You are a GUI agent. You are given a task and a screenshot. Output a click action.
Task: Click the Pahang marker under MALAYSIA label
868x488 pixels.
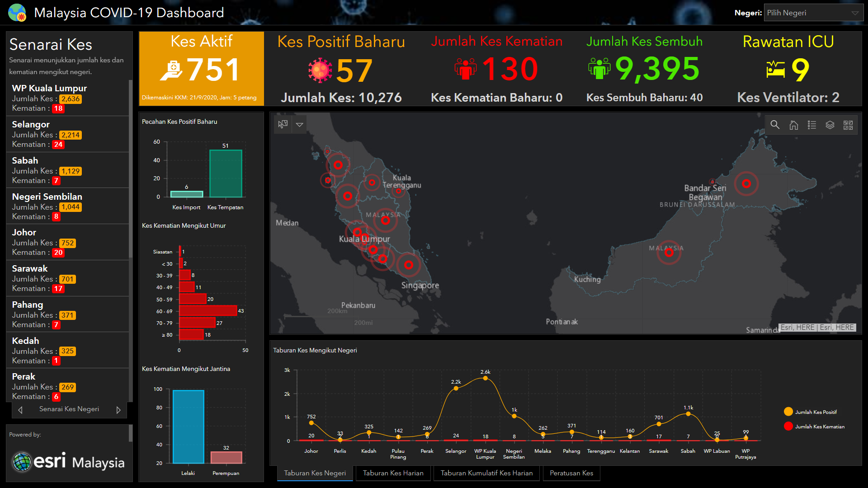pyautogui.click(x=385, y=221)
